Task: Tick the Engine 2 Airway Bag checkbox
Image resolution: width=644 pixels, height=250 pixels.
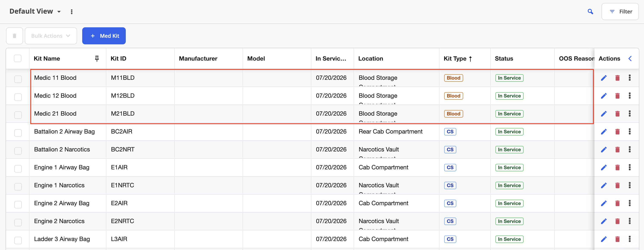Action: pos(18,205)
